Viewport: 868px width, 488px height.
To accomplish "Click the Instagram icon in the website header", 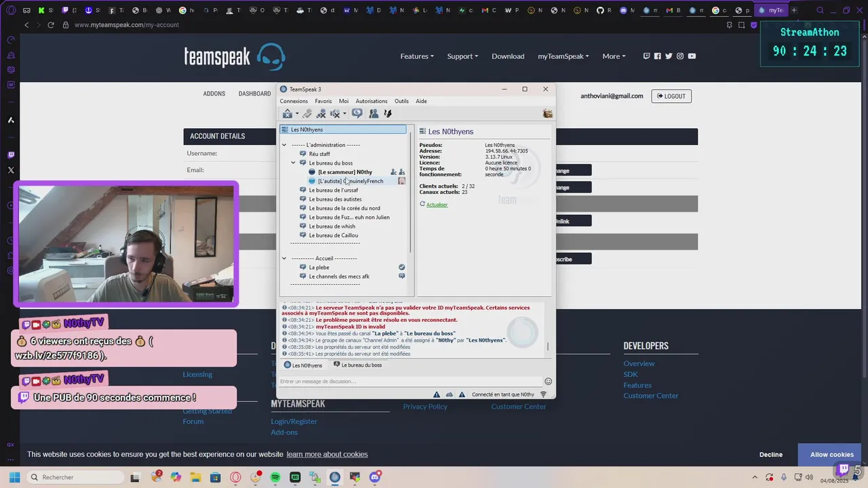I will pos(680,56).
